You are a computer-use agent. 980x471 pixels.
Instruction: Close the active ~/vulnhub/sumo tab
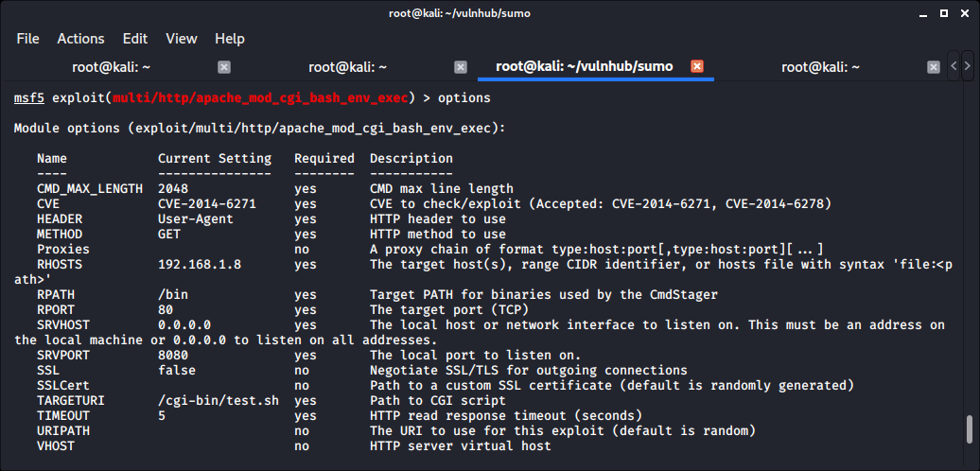[x=697, y=67]
